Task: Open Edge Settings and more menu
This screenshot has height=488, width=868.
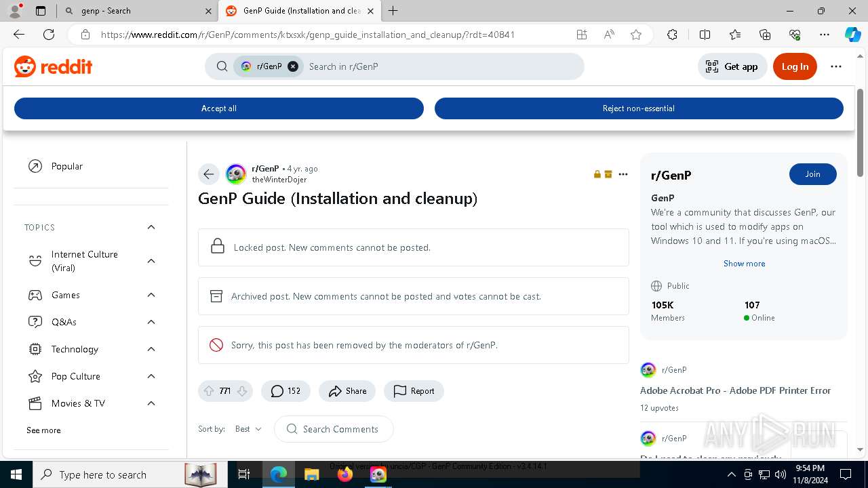Action: coord(825,35)
